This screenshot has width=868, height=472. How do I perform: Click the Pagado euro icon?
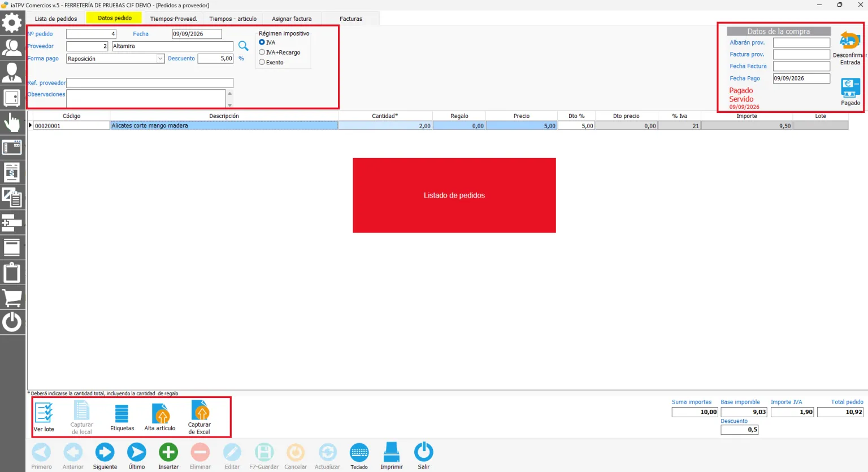tap(850, 88)
